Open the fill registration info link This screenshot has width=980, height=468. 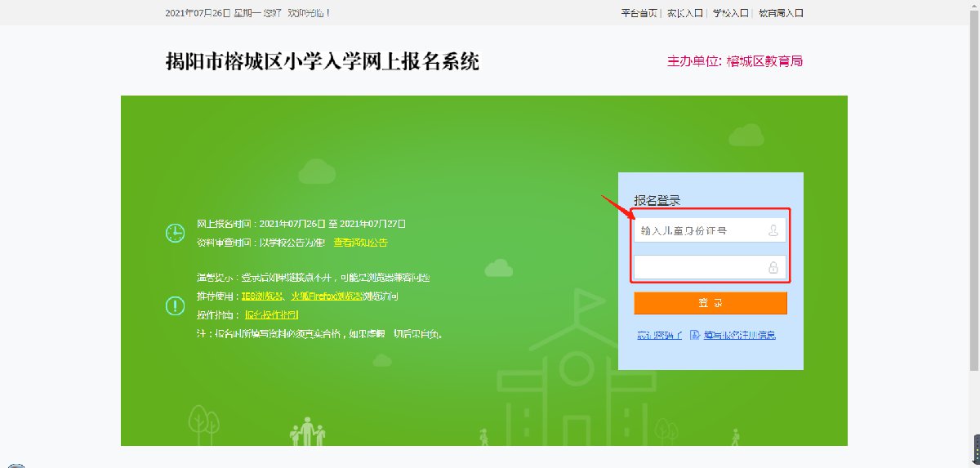(x=739, y=335)
